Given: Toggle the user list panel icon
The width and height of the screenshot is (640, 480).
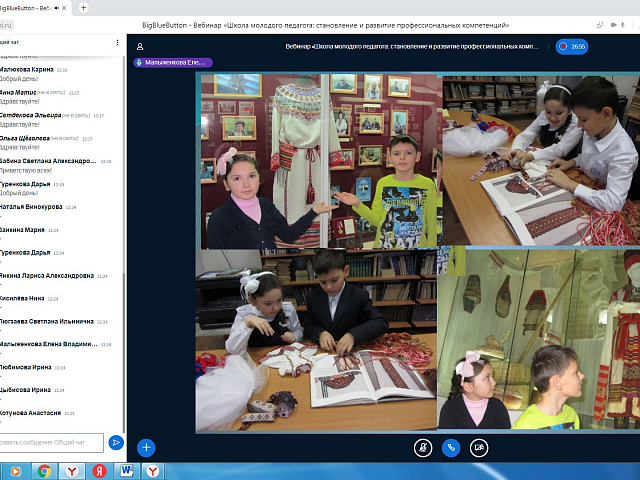Looking at the screenshot, I should [x=140, y=47].
